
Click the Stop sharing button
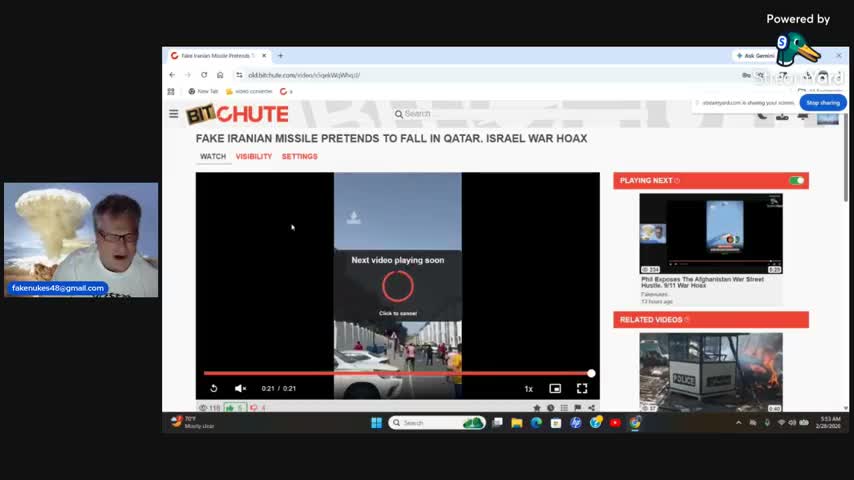(x=823, y=103)
